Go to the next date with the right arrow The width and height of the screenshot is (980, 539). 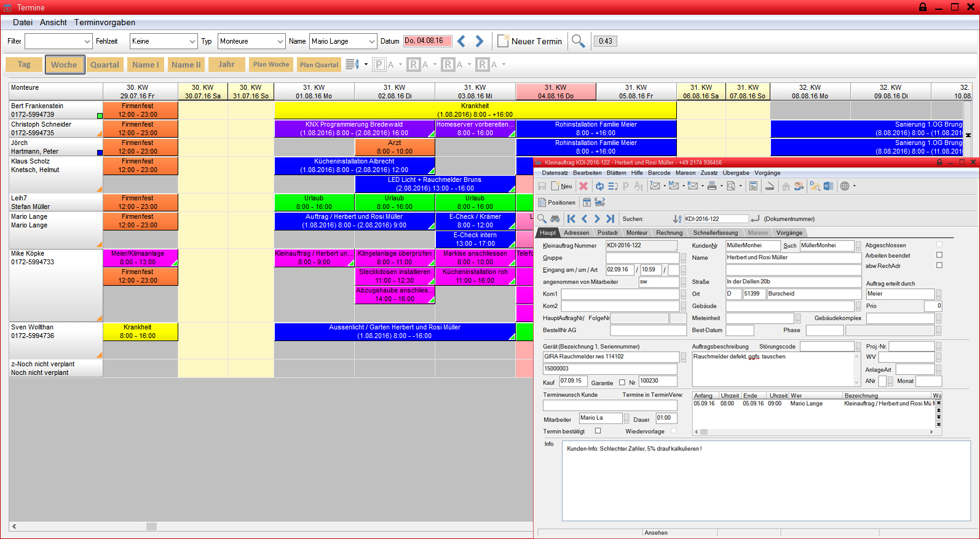tap(480, 41)
